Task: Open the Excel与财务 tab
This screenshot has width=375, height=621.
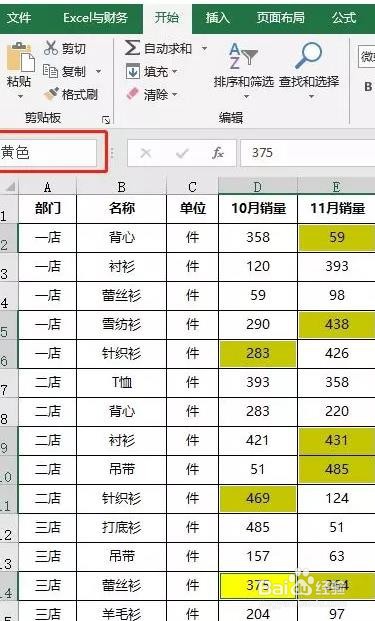Action: (x=95, y=18)
